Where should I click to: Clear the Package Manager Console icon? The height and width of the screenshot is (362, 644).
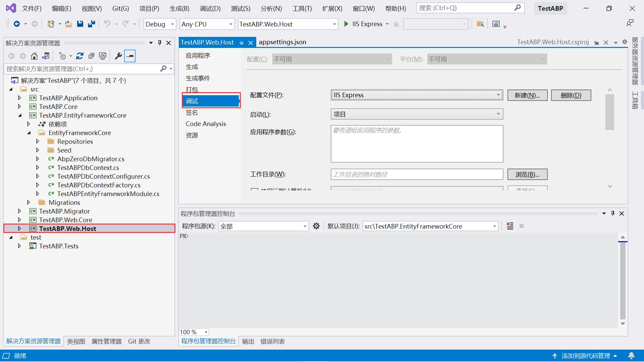click(510, 226)
